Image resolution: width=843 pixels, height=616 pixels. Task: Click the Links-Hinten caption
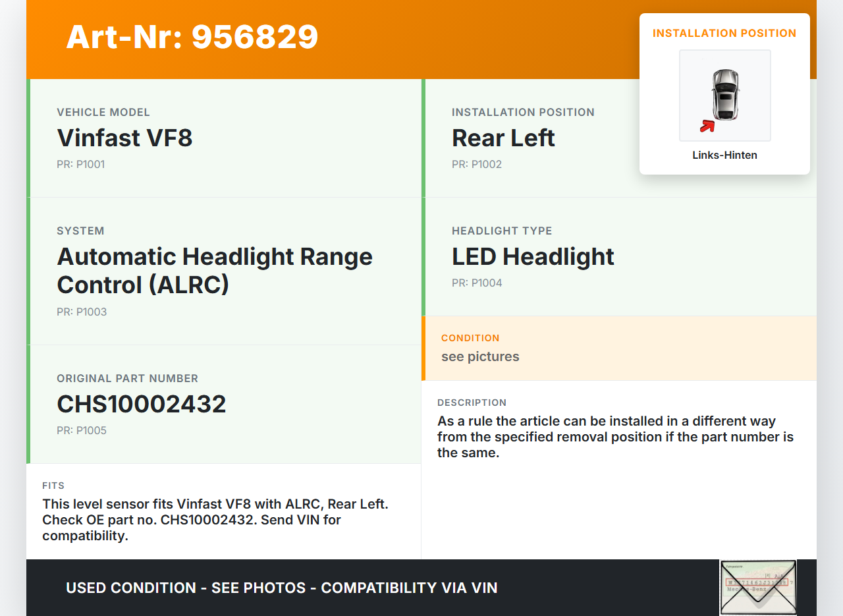coord(724,155)
